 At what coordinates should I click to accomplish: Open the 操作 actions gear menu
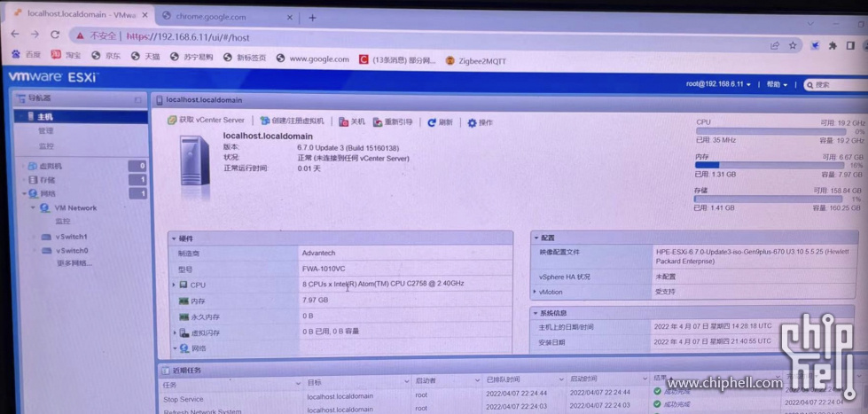tap(480, 123)
